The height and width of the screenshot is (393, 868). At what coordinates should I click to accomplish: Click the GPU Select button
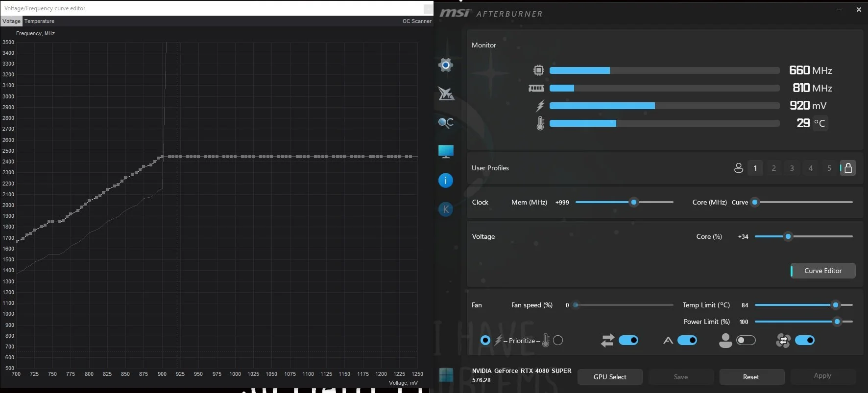(x=610, y=377)
